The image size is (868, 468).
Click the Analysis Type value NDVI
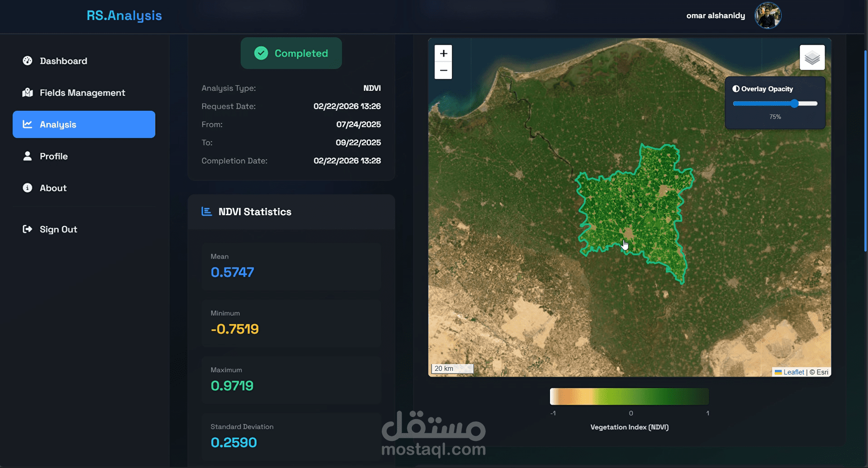pos(372,88)
